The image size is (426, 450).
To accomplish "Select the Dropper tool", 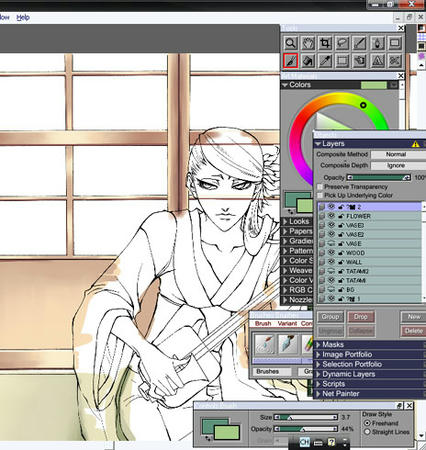I will click(x=326, y=61).
